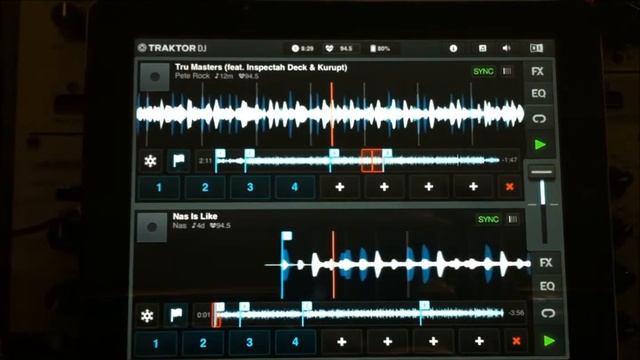Tap remaining time -3:56 on the Nas Is Like deck
The height and width of the screenshot is (360, 640).
pos(516,313)
